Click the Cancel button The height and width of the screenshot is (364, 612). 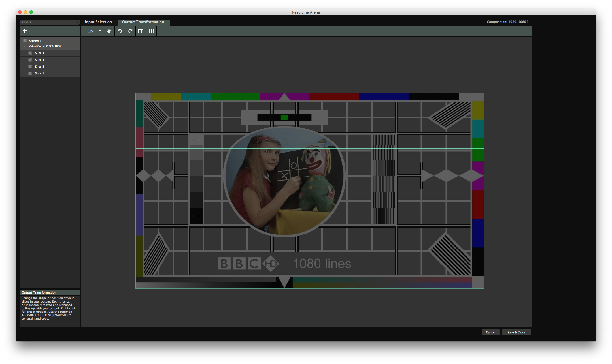click(x=490, y=332)
